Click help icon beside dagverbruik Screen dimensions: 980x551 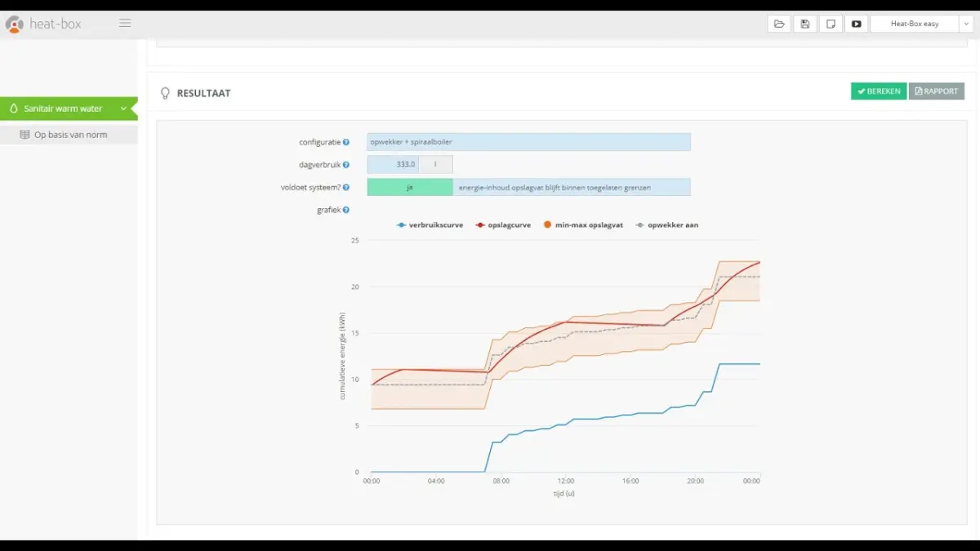click(346, 165)
